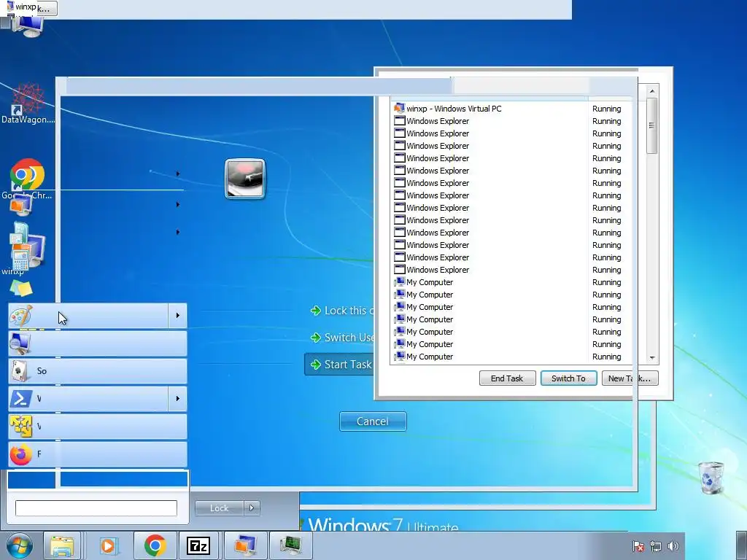
Task: Open the yellow boxes program in the Start menu
Action: click(x=98, y=426)
